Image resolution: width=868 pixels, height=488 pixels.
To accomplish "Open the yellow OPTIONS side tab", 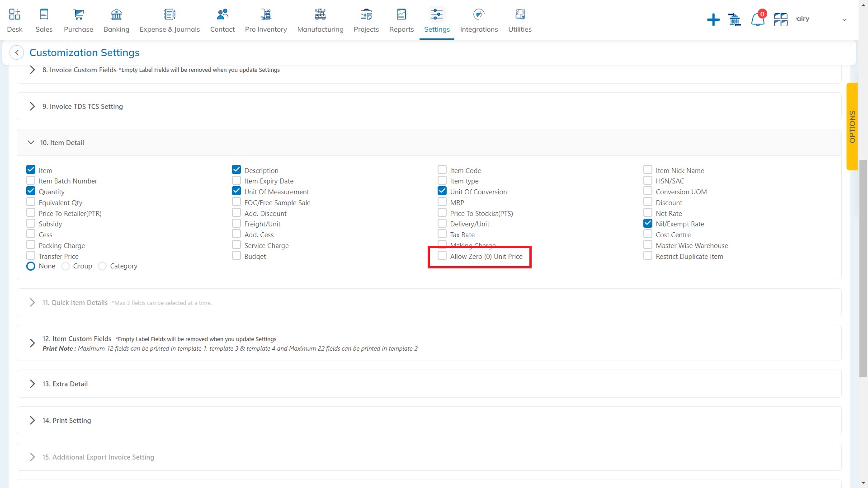I will 852,127.
